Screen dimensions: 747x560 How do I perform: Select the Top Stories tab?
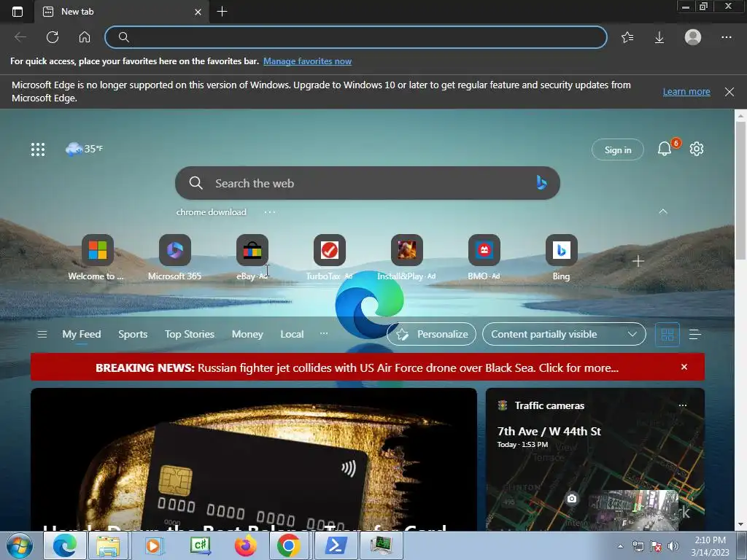[x=190, y=334]
